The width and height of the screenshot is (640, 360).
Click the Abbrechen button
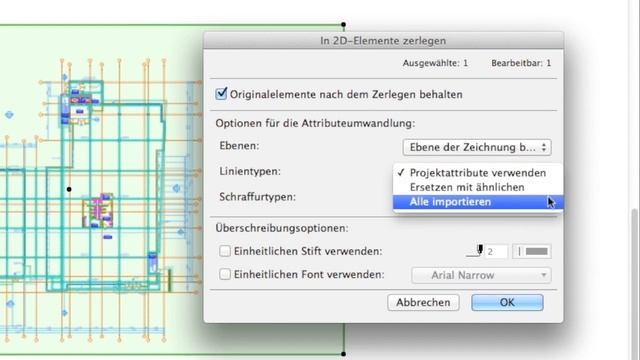423,302
